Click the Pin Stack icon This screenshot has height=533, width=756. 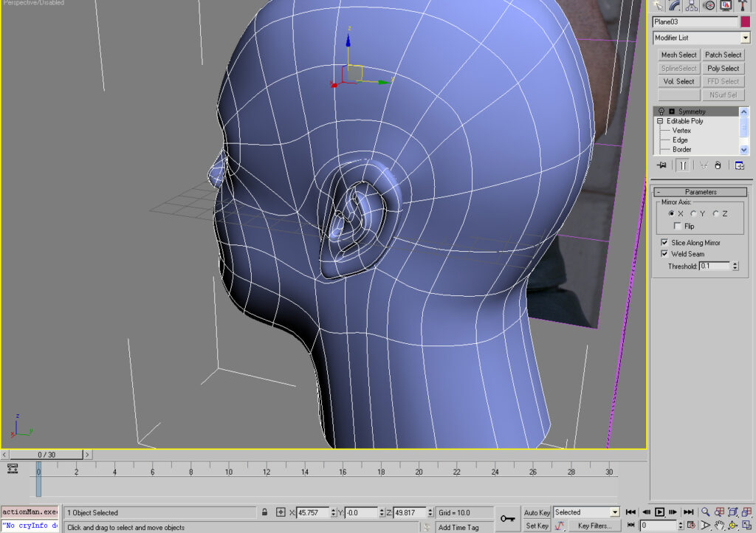click(662, 165)
